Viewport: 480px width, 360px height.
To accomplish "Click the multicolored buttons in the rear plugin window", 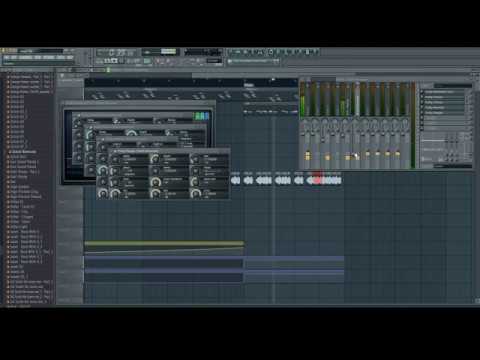I will (201, 116).
